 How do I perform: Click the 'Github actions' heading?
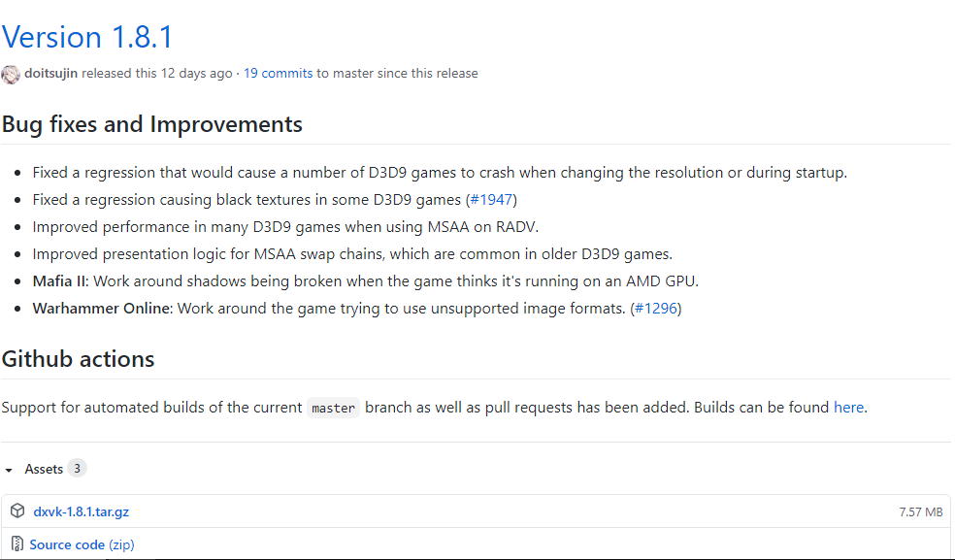click(79, 359)
